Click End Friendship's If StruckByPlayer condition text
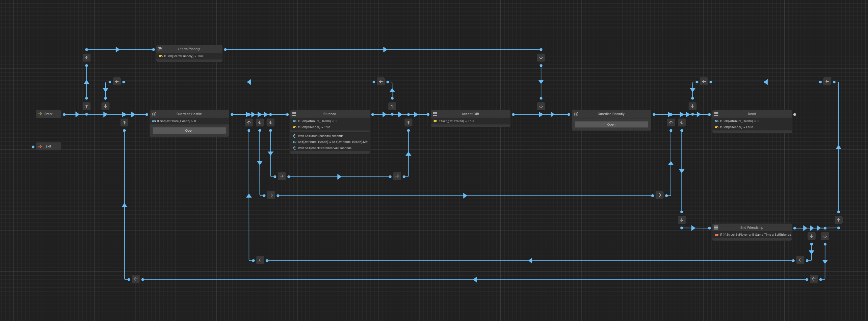The height and width of the screenshot is (321, 868). (755, 235)
